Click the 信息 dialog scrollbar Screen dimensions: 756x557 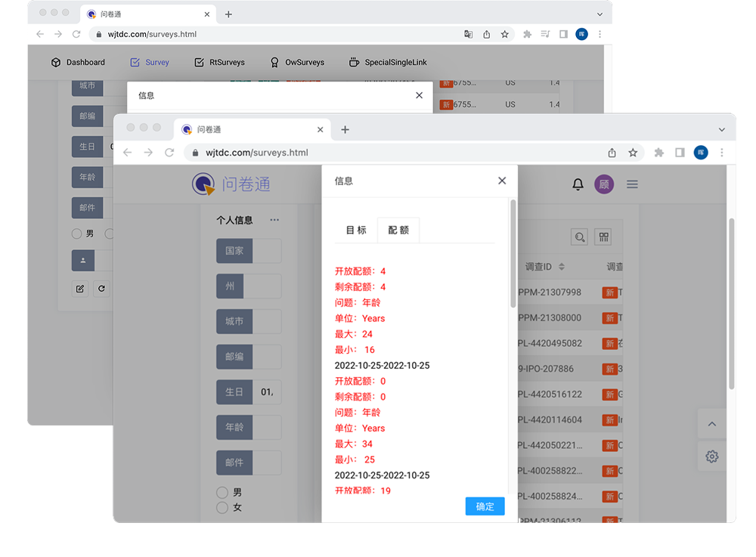tap(513, 253)
